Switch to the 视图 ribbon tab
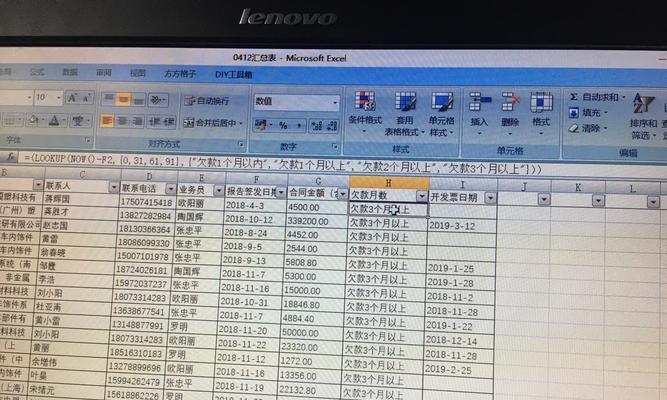The width and height of the screenshot is (667, 400). tap(137, 73)
